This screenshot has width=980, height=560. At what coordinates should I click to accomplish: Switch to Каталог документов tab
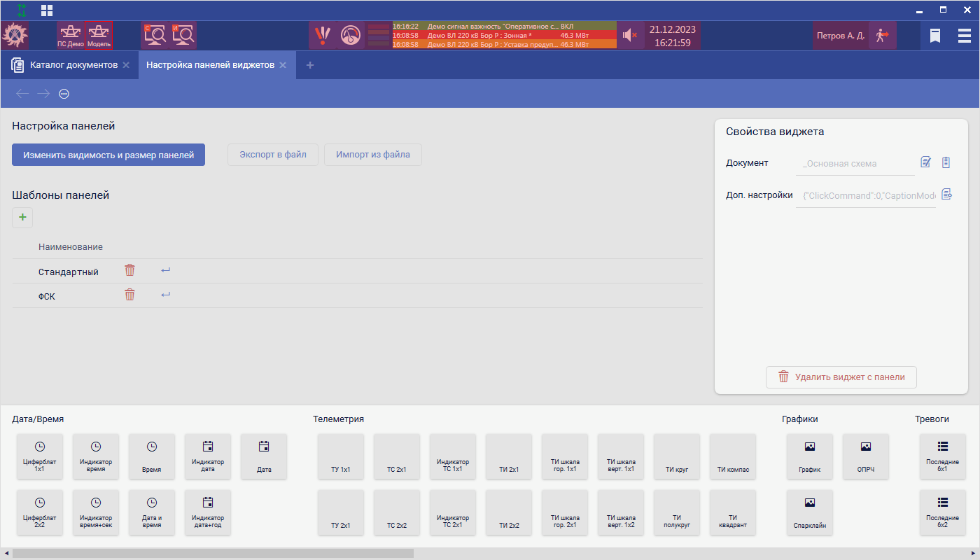[x=73, y=65]
